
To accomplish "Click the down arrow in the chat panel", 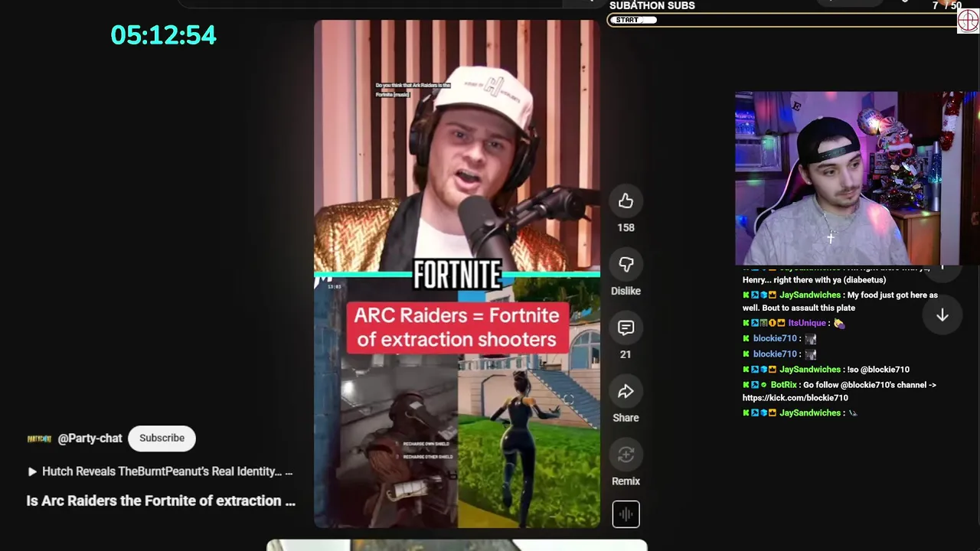I will (942, 315).
